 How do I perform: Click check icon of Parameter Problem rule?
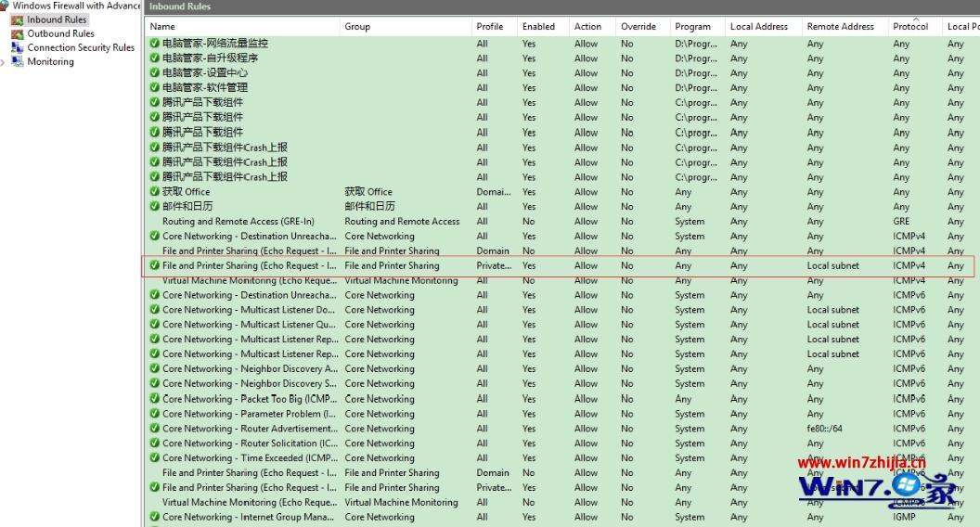pos(154,413)
